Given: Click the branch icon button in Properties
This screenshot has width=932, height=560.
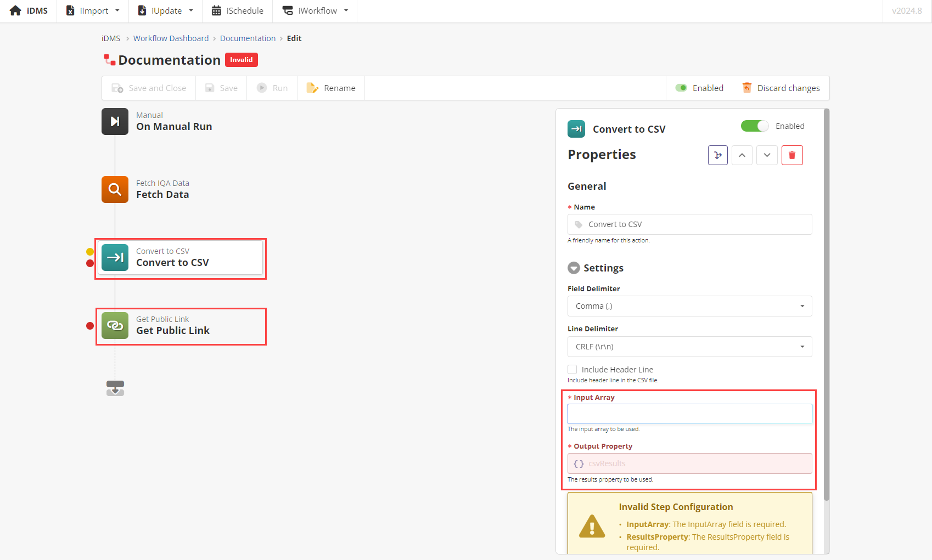Looking at the screenshot, I should (717, 155).
